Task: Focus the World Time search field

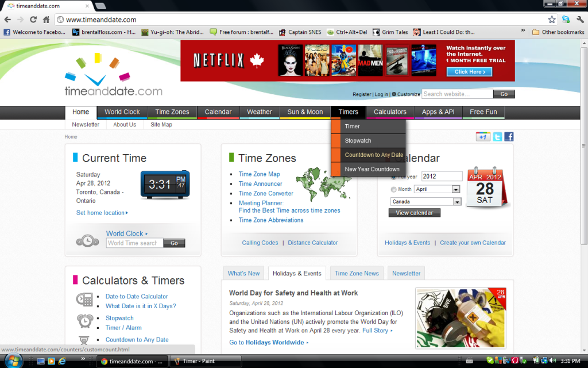Action: pyautogui.click(x=134, y=243)
